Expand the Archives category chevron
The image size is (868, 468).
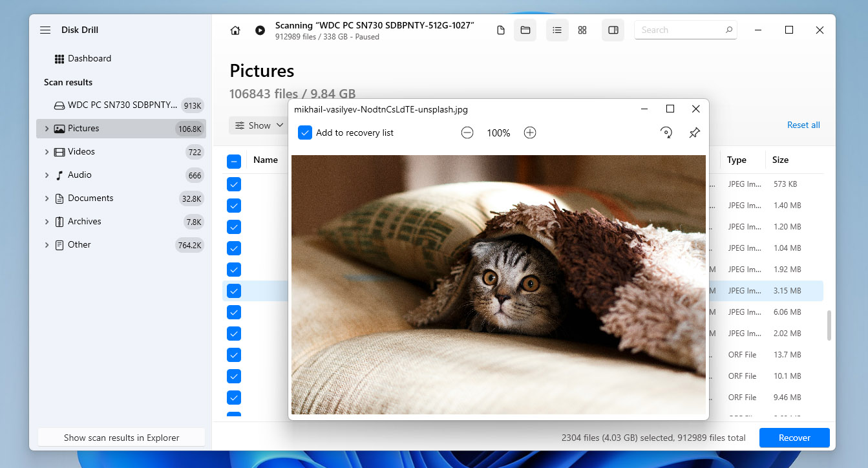(47, 222)
